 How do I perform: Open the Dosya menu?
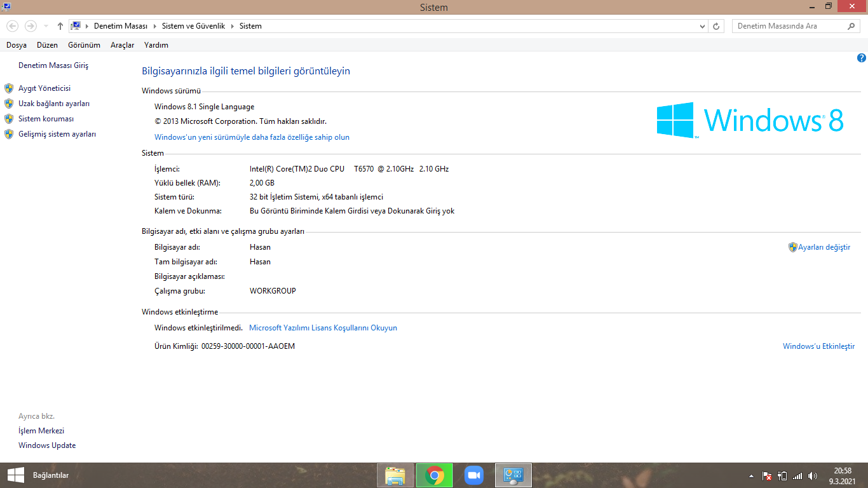pos(17,45)
